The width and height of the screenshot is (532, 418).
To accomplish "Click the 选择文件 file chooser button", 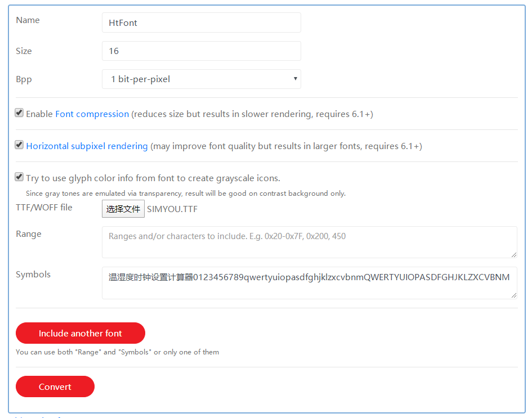I will pyautogui.click(x=123, y=209).
